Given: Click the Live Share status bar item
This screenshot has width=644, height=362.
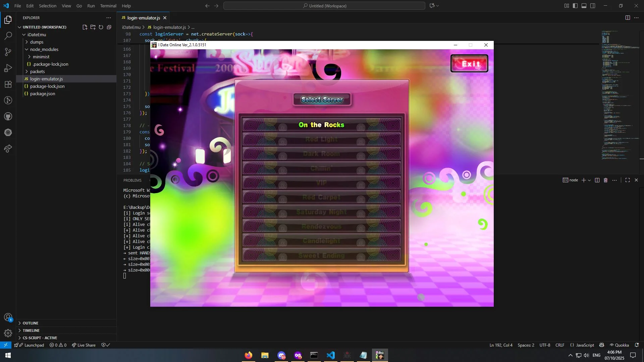Looking at the screenshot, I should 84,345.
